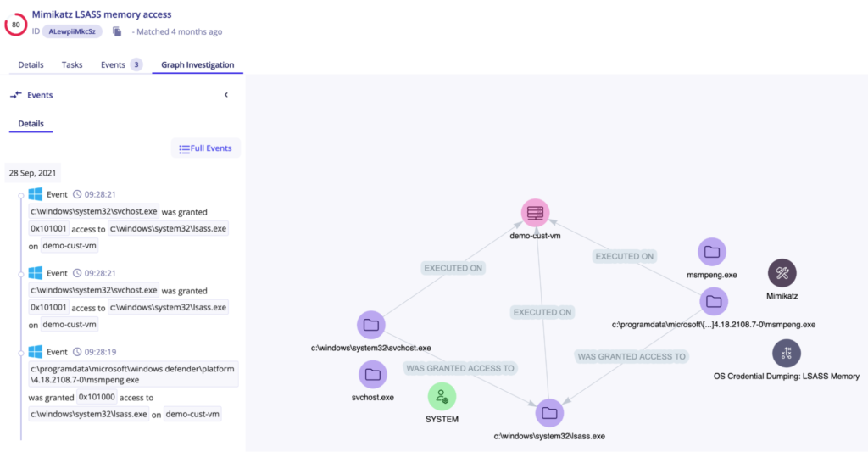Select the OS Credential Dumping technique node
The image size is (868, 452).
pos(786,353)
